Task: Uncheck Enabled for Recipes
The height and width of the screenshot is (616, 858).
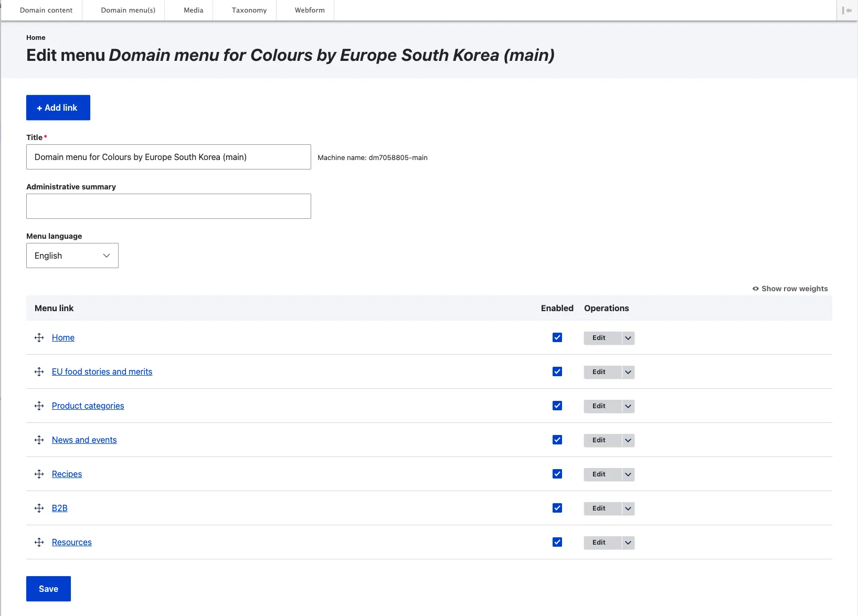Action: coord(557,474)
